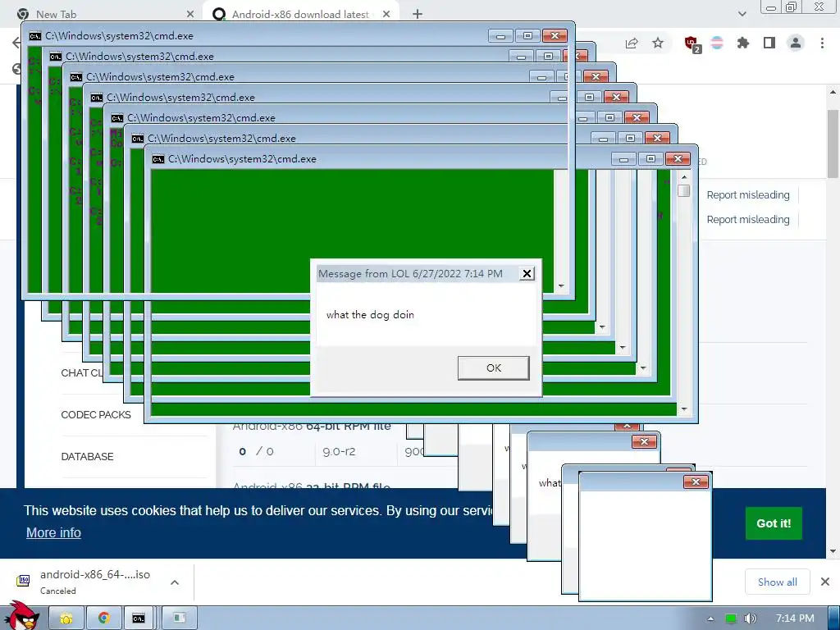Open the More info cookie link
Image resolution: width=840 pixels, height=630 pixels.
coord(53,532)
